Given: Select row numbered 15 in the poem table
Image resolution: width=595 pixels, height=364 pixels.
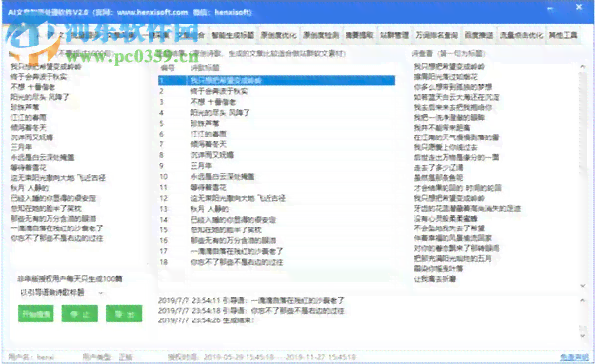Looking at the screenshot, I should [276, 230].
